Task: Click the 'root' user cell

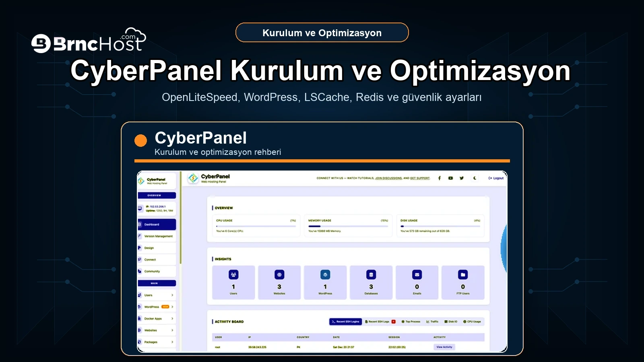Action: click(218, 347)
